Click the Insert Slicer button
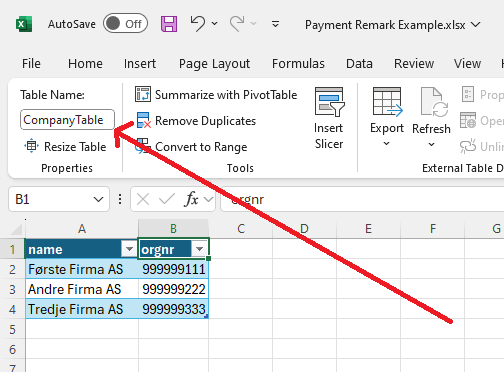The image size is (504, 372). pos(329,118)
